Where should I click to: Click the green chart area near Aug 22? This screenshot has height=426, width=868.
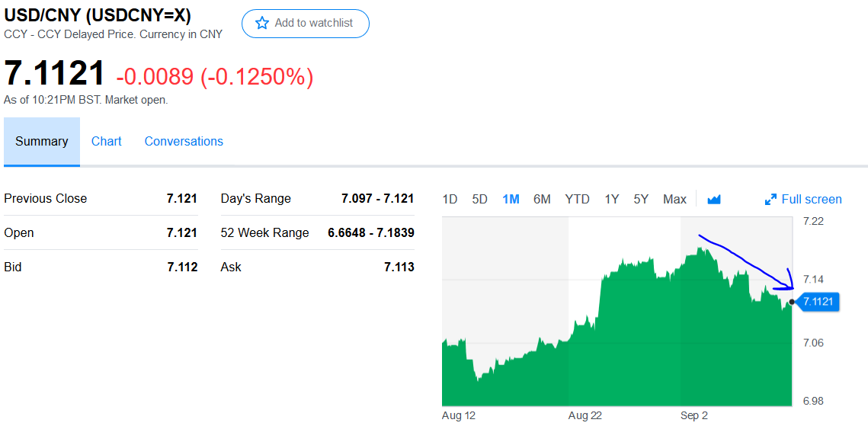(585, 365)
